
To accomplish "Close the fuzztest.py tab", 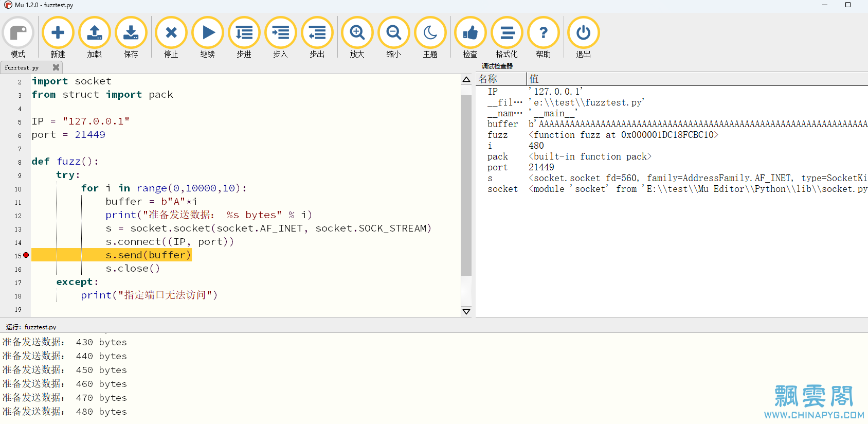I will pyautogui.click(x=56, y=67).
